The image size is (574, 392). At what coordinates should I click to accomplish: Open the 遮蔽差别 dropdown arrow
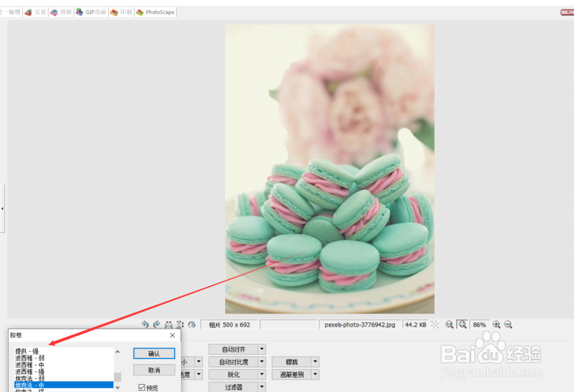(315, 374)
